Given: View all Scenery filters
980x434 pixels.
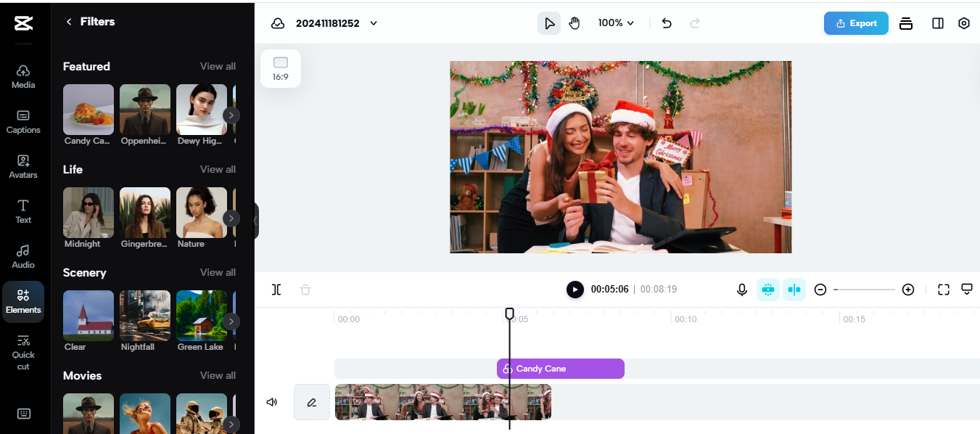Looking at the screenshot, I should tap(218, 272).
